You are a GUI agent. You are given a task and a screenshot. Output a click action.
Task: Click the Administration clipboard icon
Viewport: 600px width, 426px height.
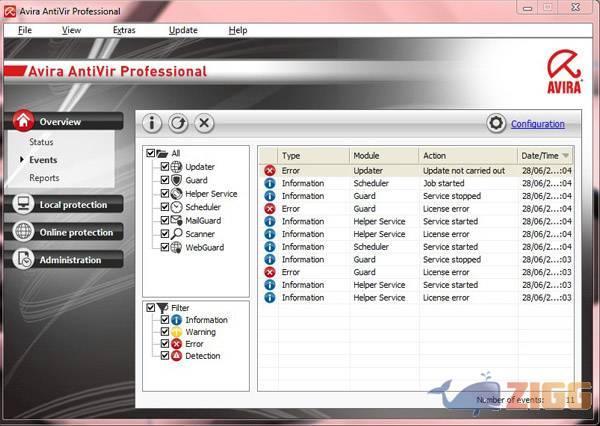click(x=23, y=259)
